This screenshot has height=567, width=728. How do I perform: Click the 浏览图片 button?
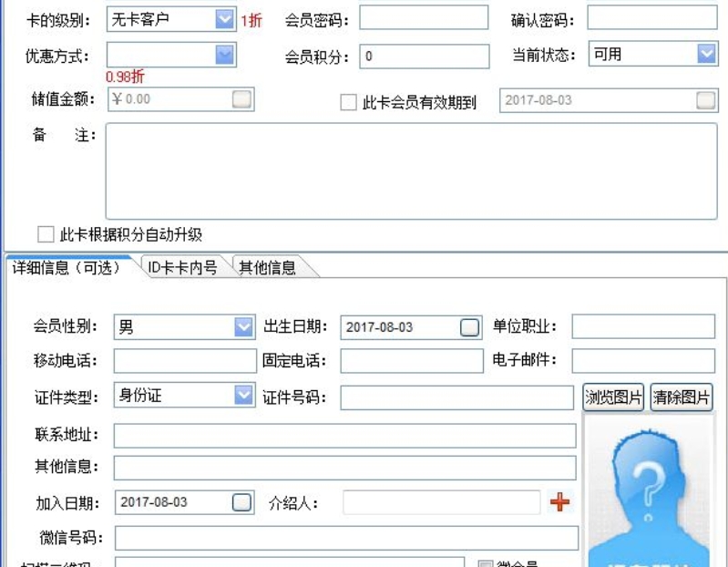[x=613, y=397]
